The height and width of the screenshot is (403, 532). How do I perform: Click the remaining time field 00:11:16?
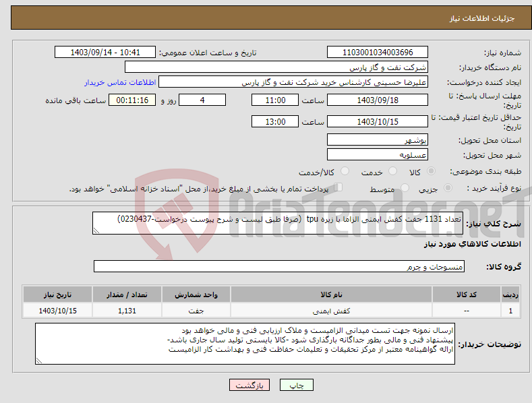132,100
